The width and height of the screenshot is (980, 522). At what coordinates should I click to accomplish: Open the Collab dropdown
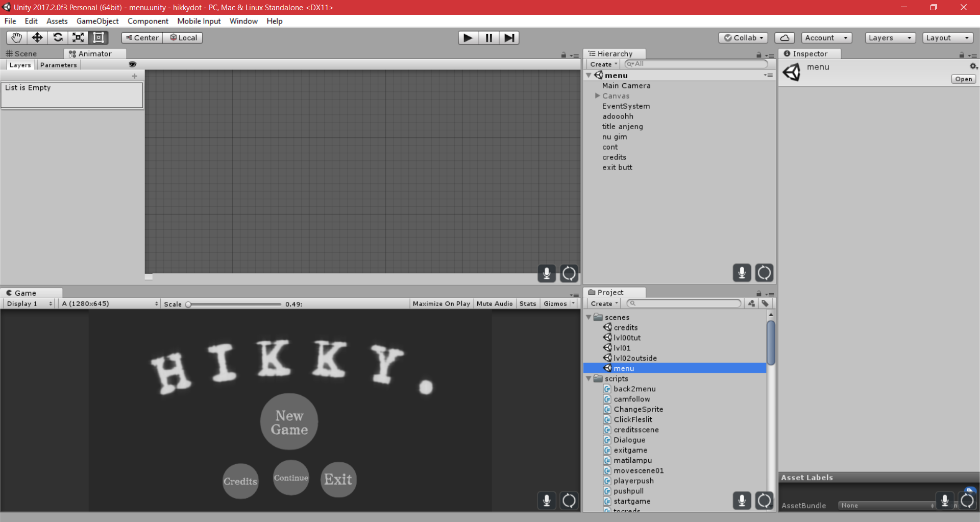coord(743,38)
